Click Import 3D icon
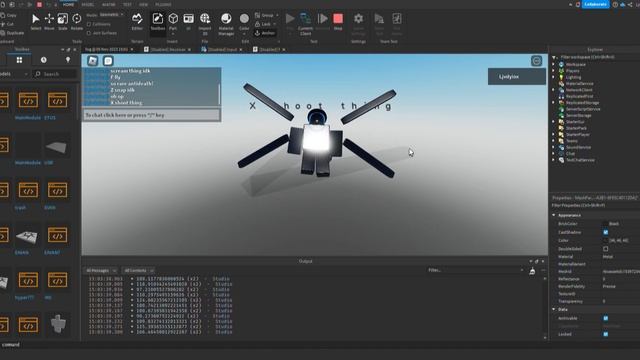This screenshot has width=640, height=360. 205,19
